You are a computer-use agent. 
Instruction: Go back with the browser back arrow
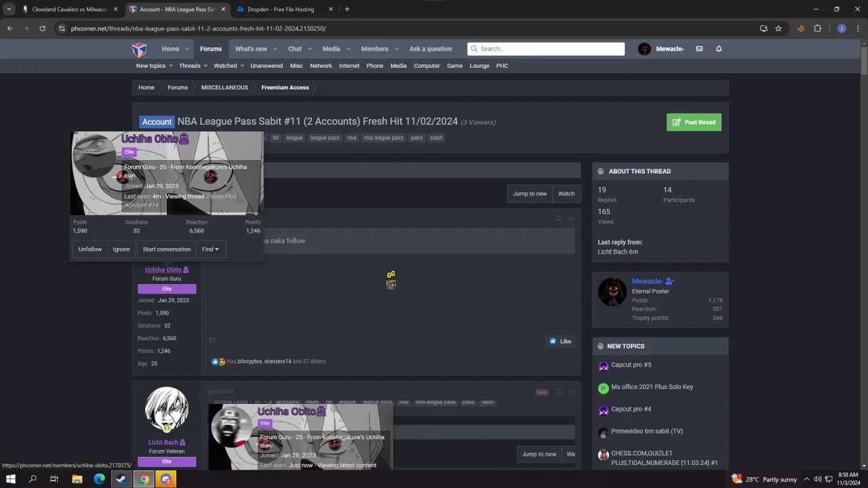click(9, 28)
